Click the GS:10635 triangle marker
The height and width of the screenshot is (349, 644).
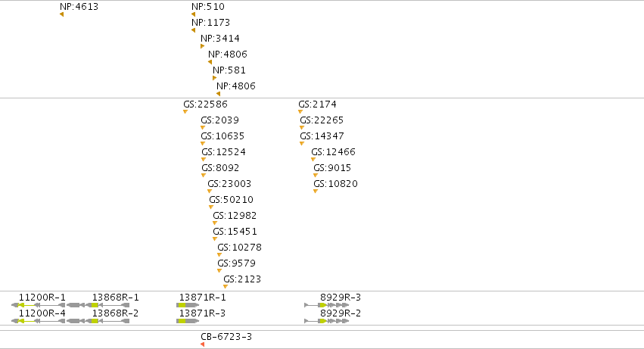click(x=203, y=144)
